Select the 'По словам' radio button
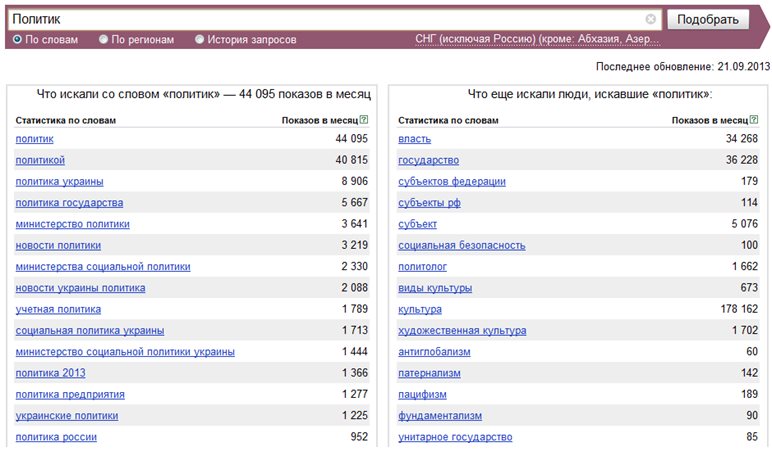Viewport: 772px width, 454px height. [x=17, y=39]
